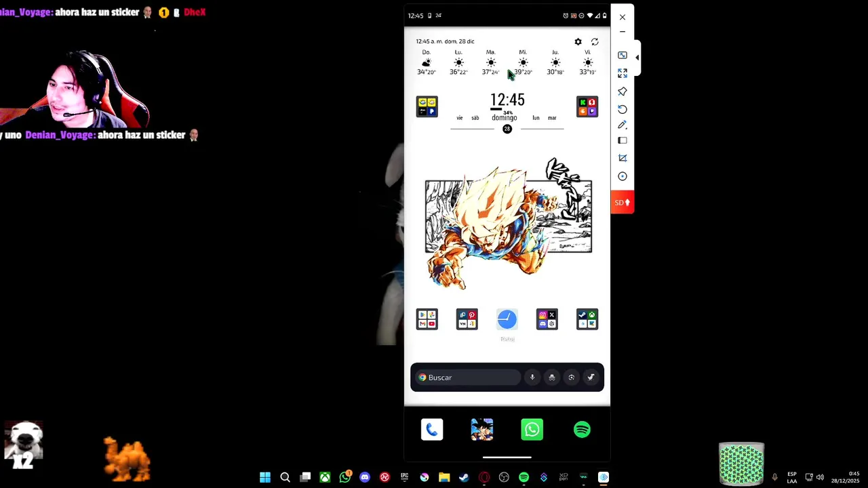Open File Explorer from the taskbar
Viewport: 868px width, 488px height.
click(444, 477)
